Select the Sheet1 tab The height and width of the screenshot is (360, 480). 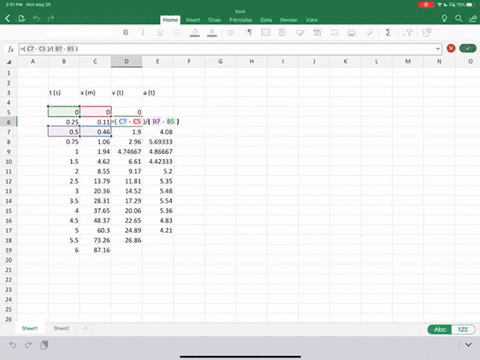(30, 328)
